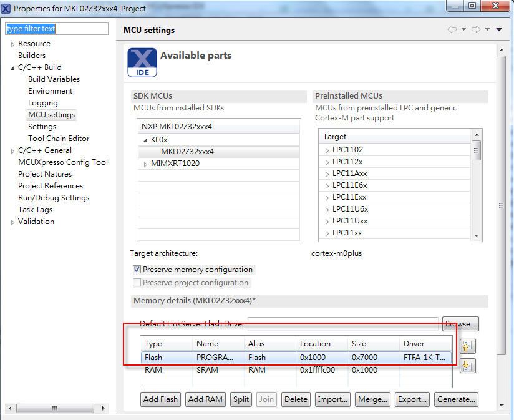Click the Generate... button

pyautogui.click(x=457, y=399)
